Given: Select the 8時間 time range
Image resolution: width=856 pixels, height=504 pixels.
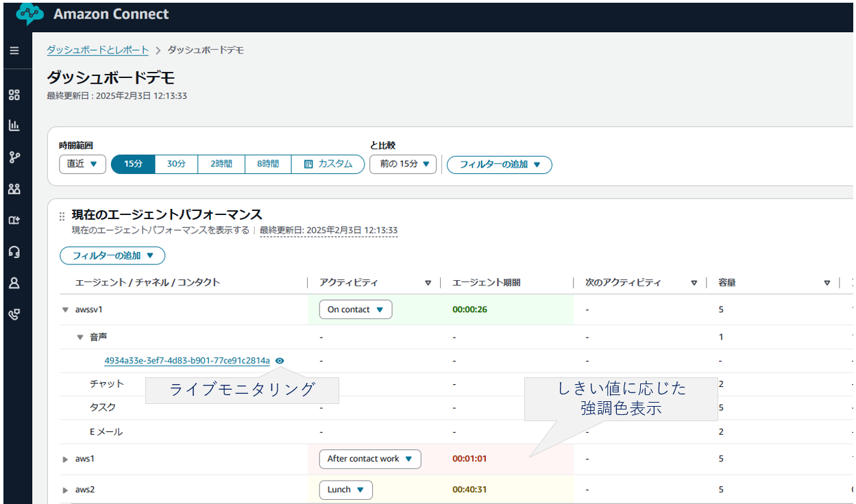Looking at the screenshot, I should 268,164.
